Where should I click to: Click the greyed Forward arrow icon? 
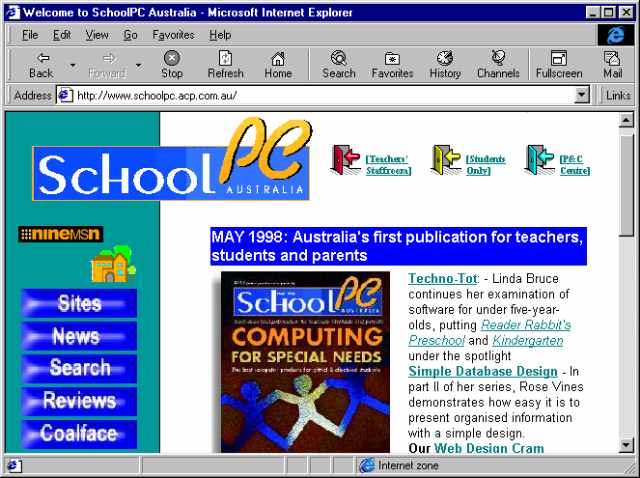[x=109, y=58]
